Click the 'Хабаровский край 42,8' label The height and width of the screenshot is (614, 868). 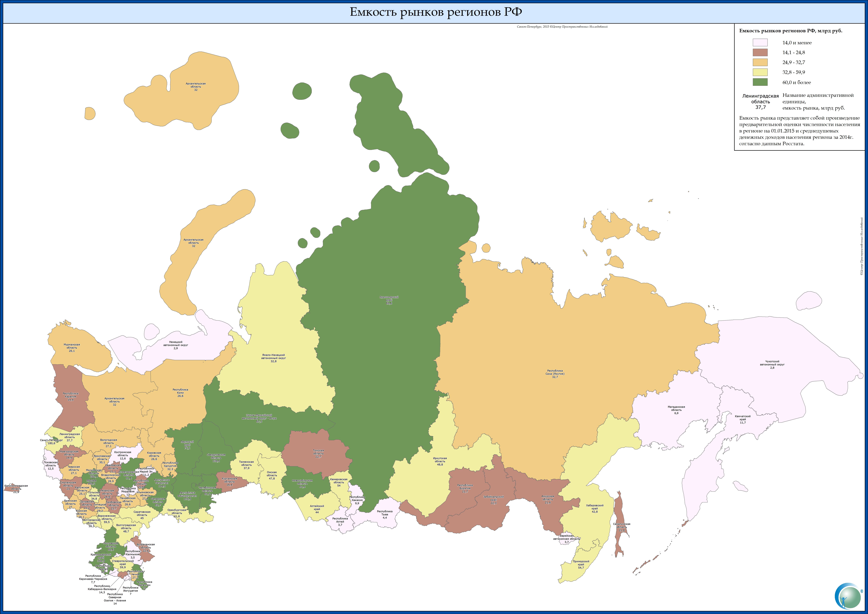[x=595, y=509]
